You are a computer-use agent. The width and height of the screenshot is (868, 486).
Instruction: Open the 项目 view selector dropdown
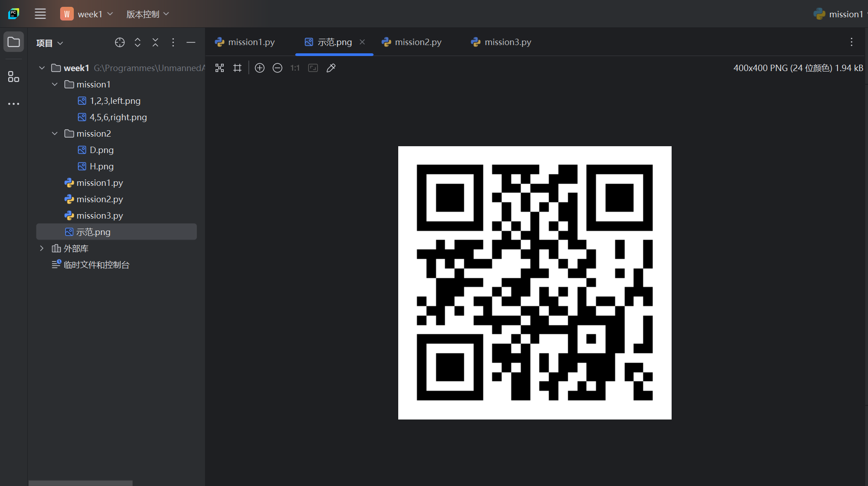(50, 43)
